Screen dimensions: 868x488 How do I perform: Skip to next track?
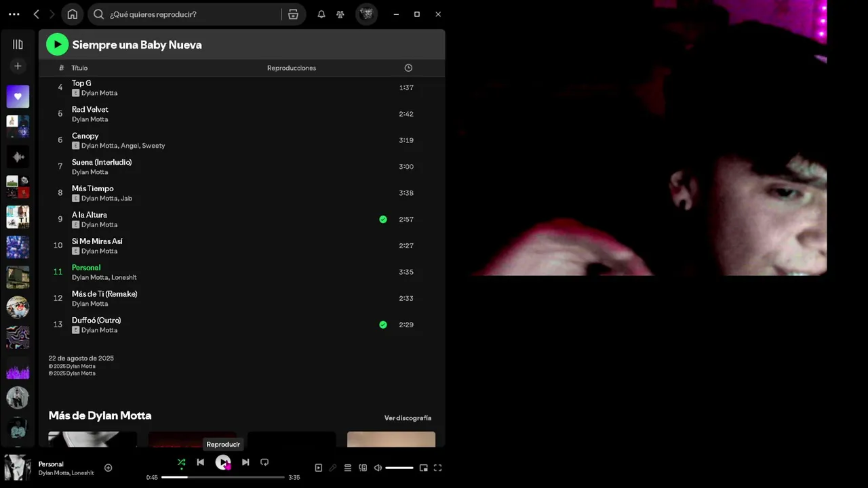[x=245, y=462]
